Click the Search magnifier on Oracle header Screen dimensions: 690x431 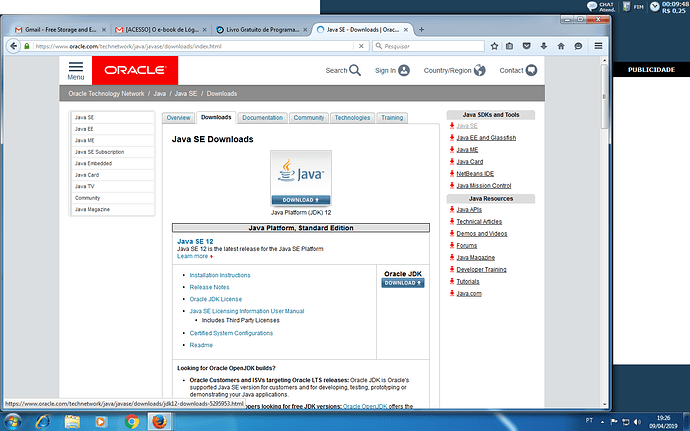[355, 70]
